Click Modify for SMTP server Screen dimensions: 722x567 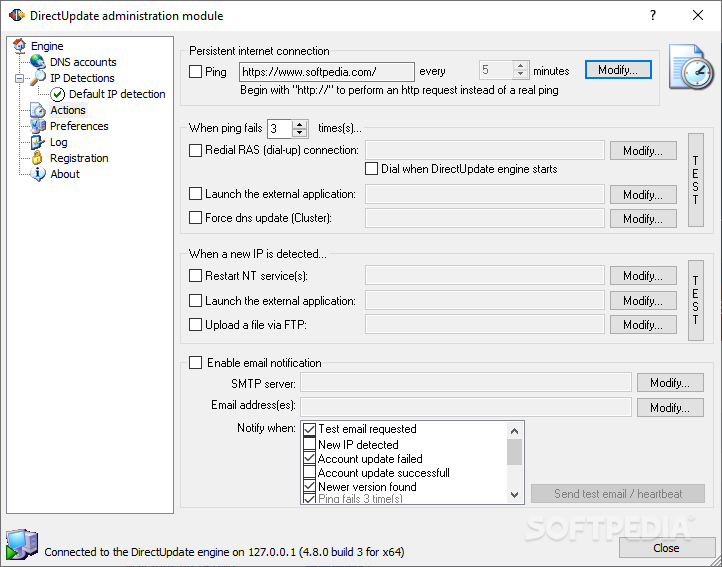tap(670, 383)
